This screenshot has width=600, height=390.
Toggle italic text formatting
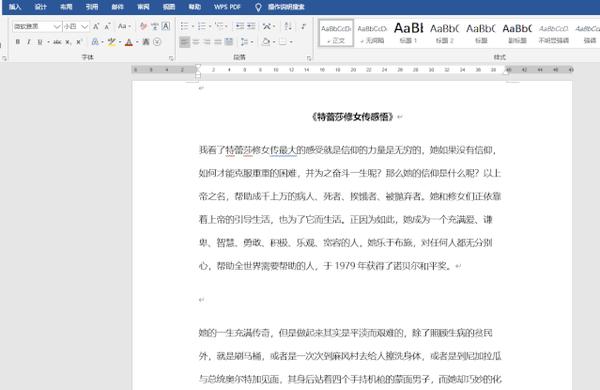tap(29, 42)
